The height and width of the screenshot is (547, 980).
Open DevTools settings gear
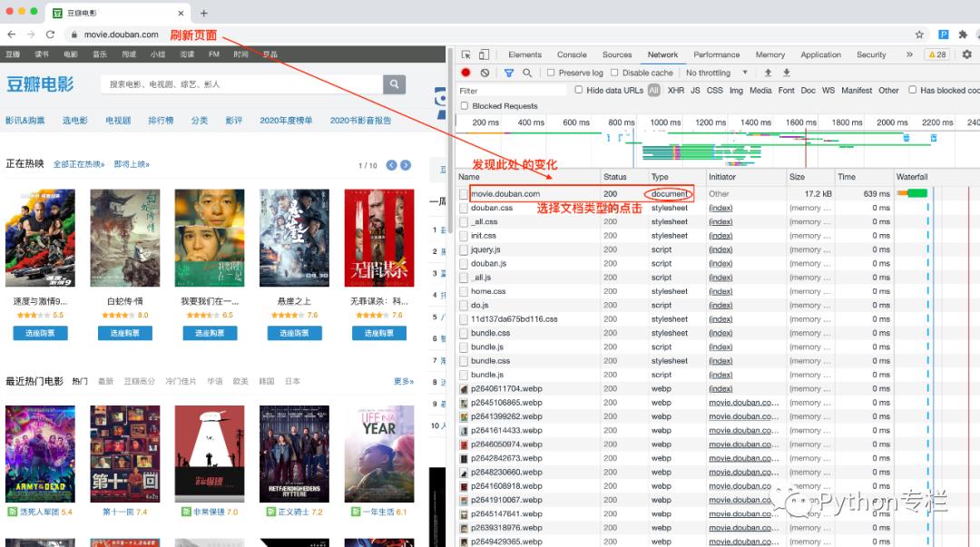point(967,54)
